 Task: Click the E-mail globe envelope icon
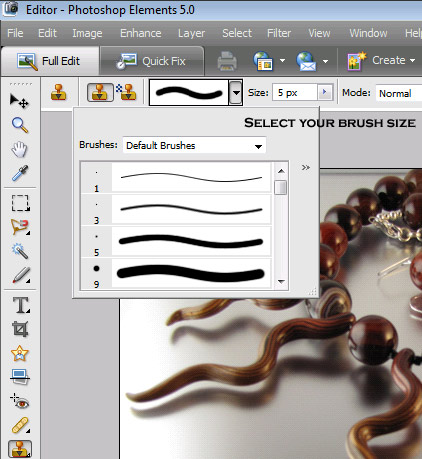coord(306,61)
